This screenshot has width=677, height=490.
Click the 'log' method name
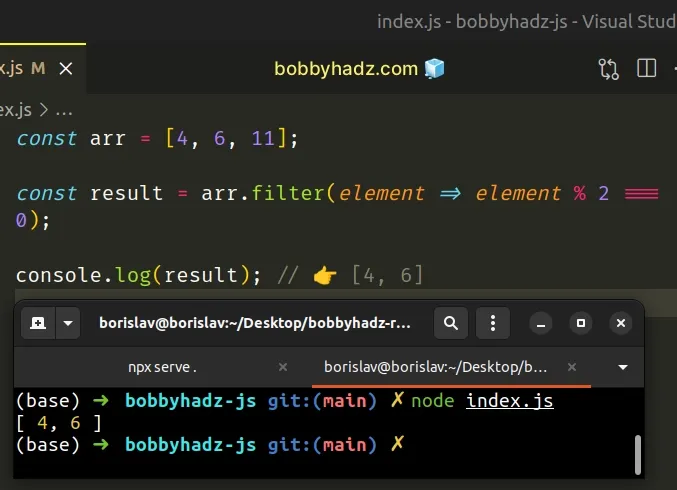pyautogui.click(x=133, y=275)
